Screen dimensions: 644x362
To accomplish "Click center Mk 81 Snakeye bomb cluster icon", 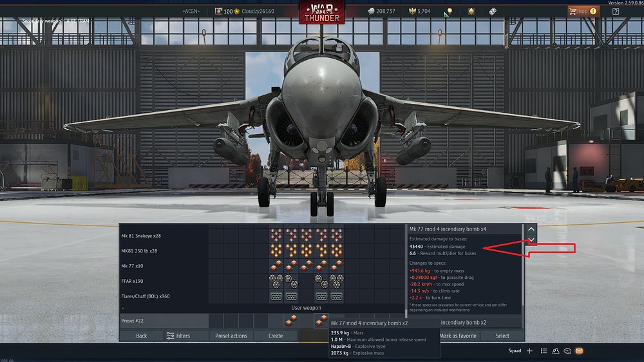I will click(307, 236).
